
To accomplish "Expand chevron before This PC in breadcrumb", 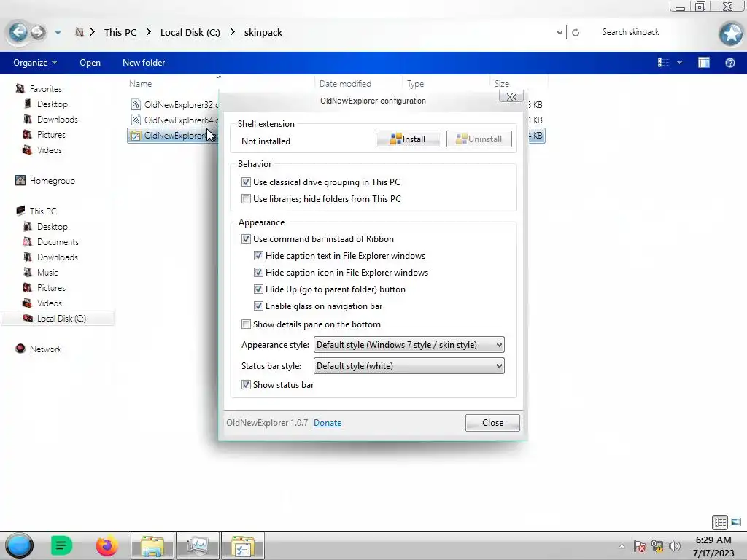I will (x=93, y=32).
